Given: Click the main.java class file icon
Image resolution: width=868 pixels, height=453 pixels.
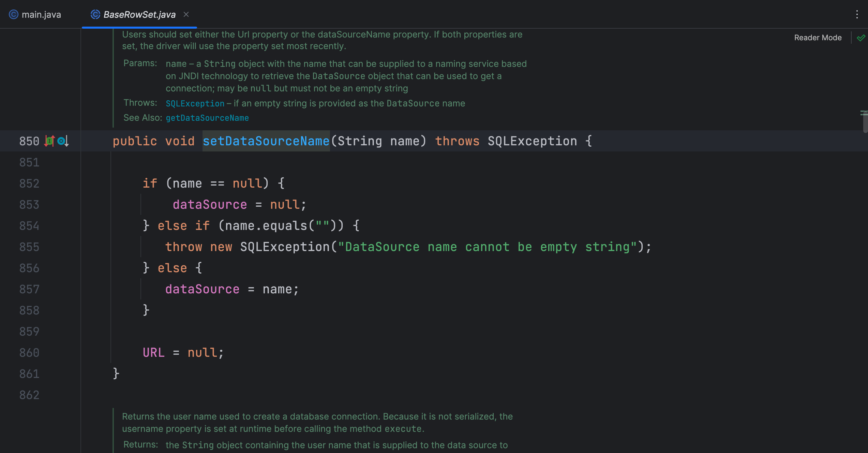Looking at the screenshot, I should tap(14, 14).
